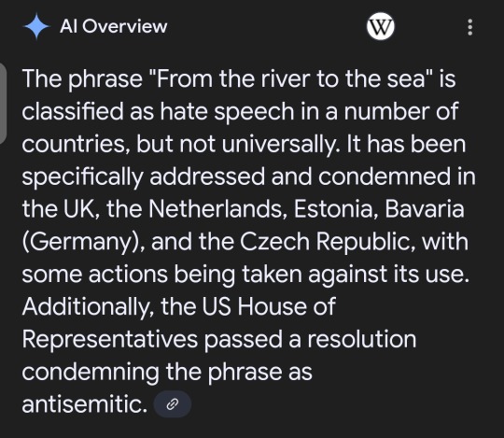Click the words "hate speech" in the text
Viewport: 504px width, 438px height.
coord(227,111)
